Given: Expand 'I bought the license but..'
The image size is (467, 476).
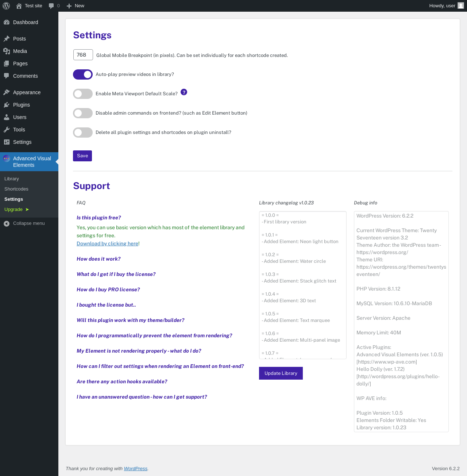Looking at the screenshot, I should 106,305.
